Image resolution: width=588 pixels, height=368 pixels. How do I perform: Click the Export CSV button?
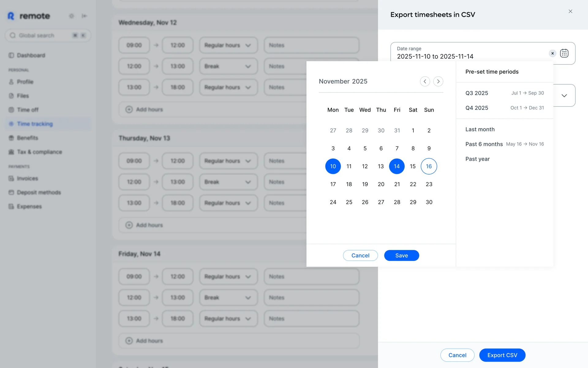pos(502,355)
